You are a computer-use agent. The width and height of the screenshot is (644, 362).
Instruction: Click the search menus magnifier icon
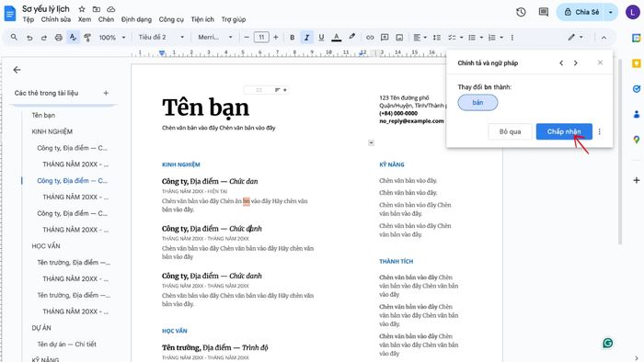click(x=14, y=38)
